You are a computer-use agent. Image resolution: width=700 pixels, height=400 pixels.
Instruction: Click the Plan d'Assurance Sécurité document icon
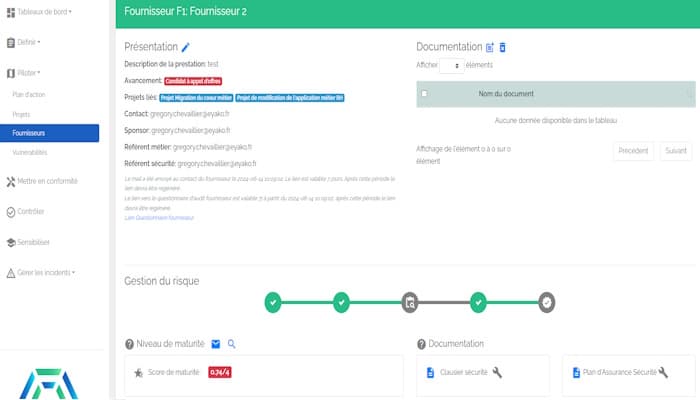coord(576,372)
